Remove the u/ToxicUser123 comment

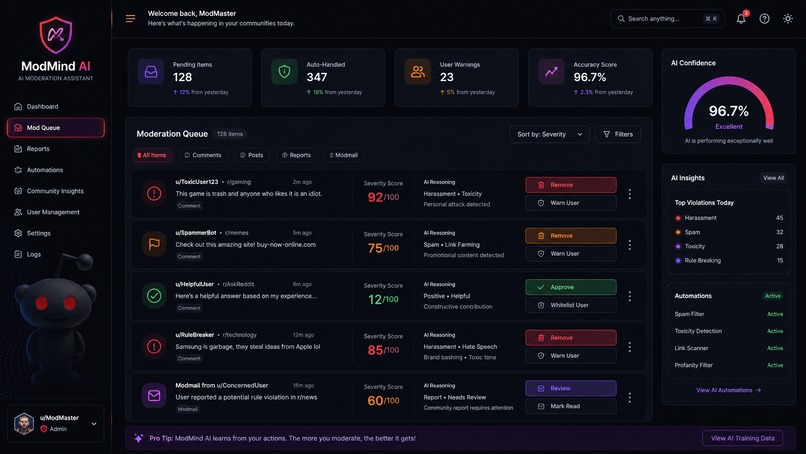pyautogui.click(x=571, y=185)
